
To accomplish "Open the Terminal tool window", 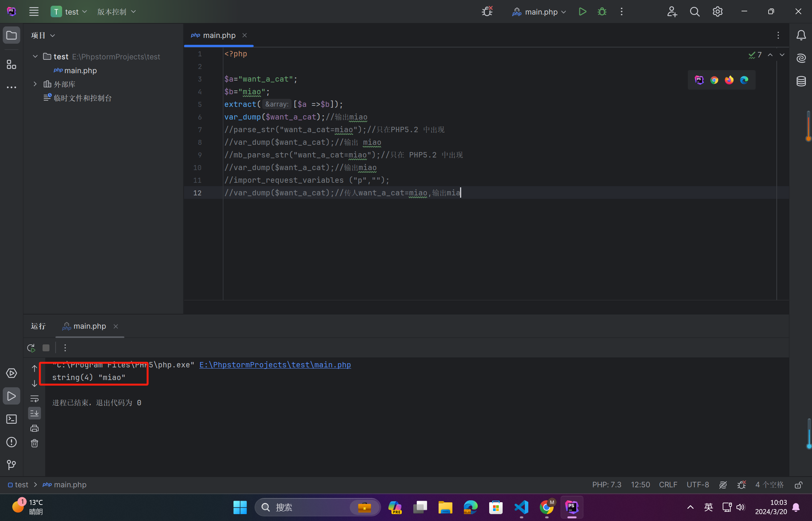I will [x=12, y=419].
